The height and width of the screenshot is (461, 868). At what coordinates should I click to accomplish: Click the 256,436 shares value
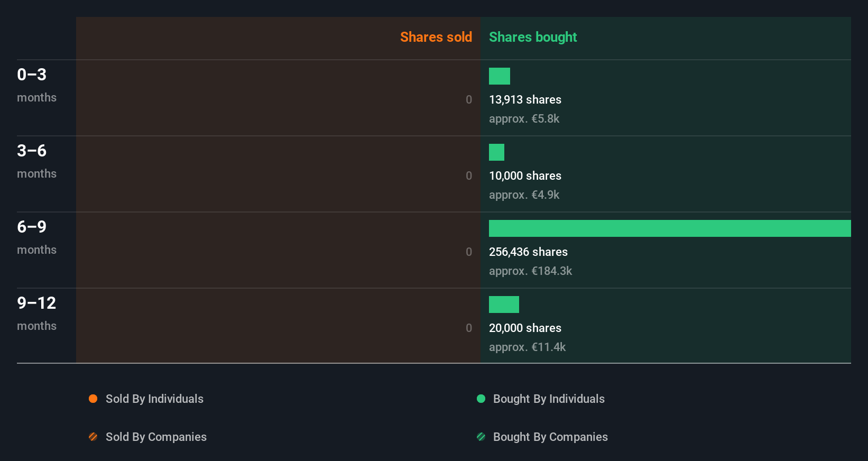[x=528, y=252]
